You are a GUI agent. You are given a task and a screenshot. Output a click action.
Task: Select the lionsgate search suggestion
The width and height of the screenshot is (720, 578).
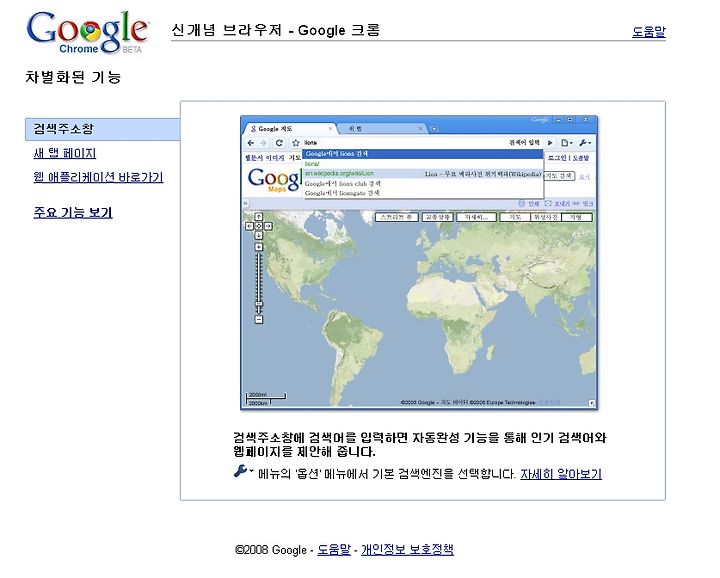422,193
